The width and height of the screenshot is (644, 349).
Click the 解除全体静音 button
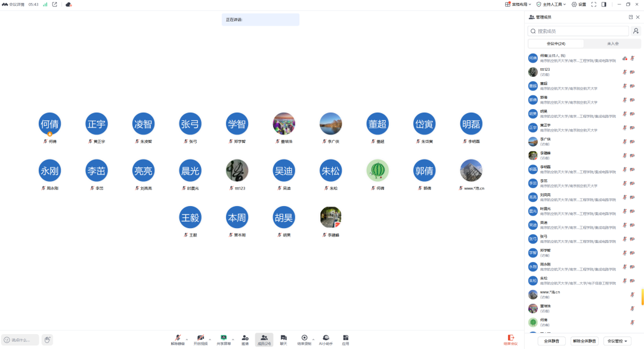(x=584, y=341)
